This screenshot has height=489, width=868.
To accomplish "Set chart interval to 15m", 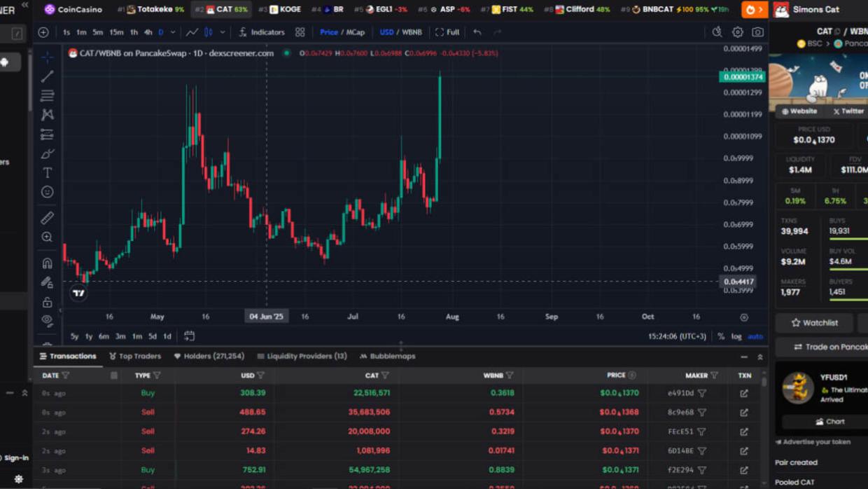I will pos(116,32).
